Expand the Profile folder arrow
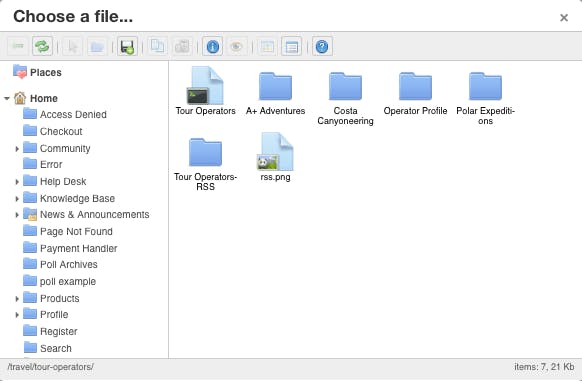This screenshot has height=381, width=582. [x=17, y=315]
